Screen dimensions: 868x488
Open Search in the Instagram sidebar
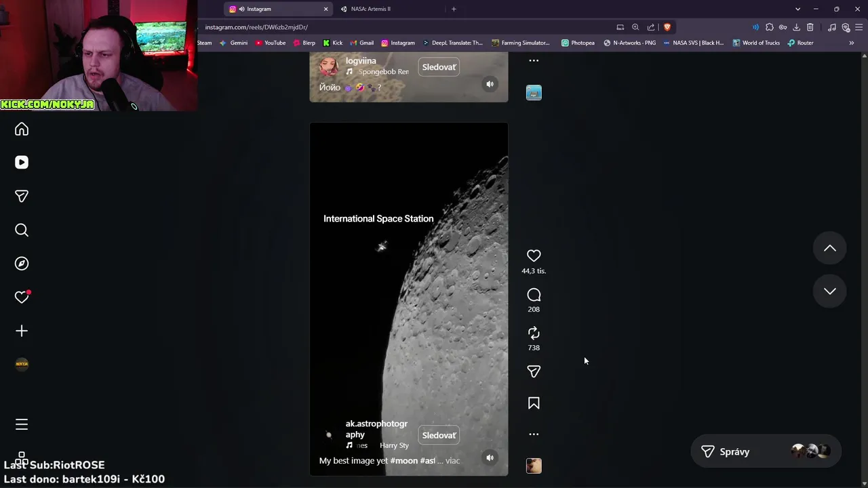click(x=22, y=230)
